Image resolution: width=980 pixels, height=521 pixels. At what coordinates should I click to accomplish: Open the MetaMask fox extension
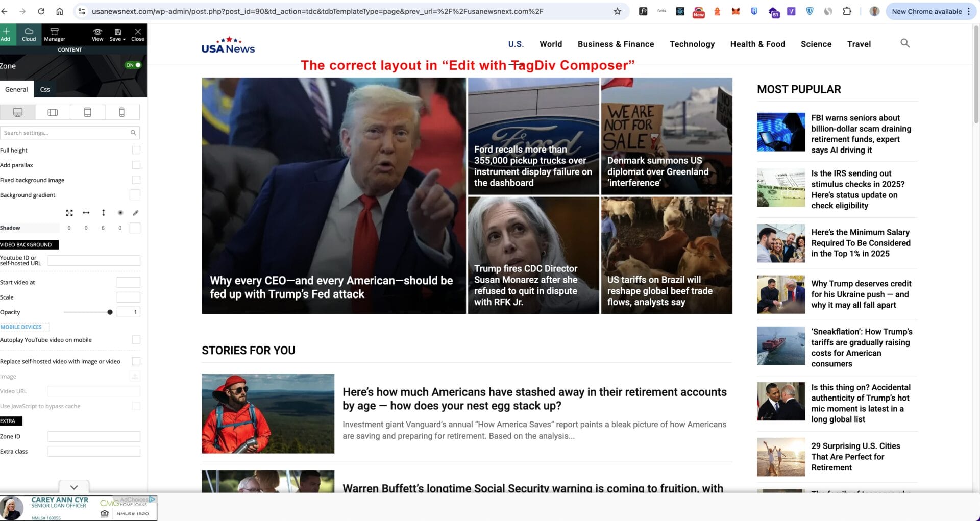tap(736, 11)
